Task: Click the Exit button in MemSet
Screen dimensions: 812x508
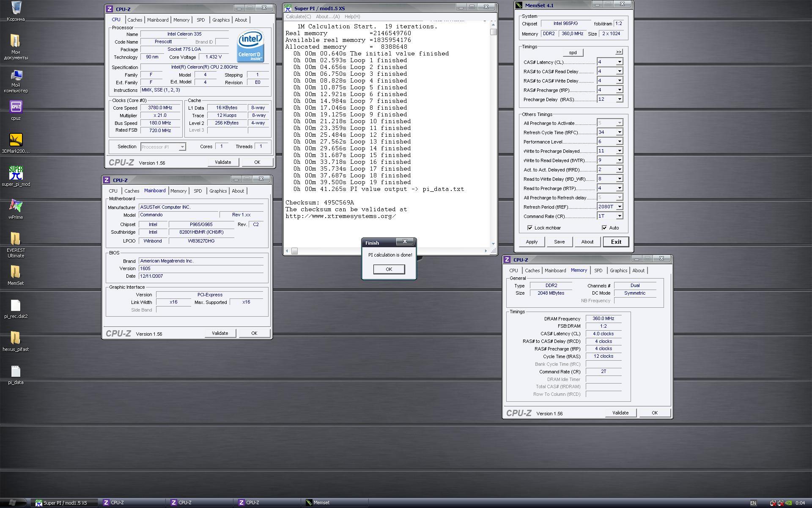Action: (616, 242)
